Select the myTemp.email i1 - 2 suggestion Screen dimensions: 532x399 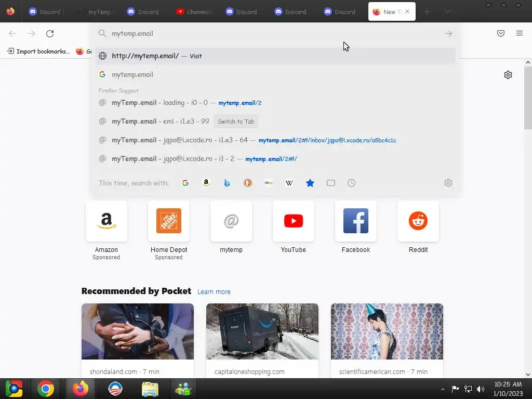(275, 158)
